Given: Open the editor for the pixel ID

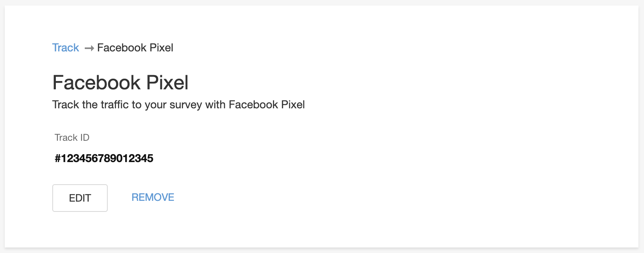Looking at the screenshot, I should (x=80, y=198).
